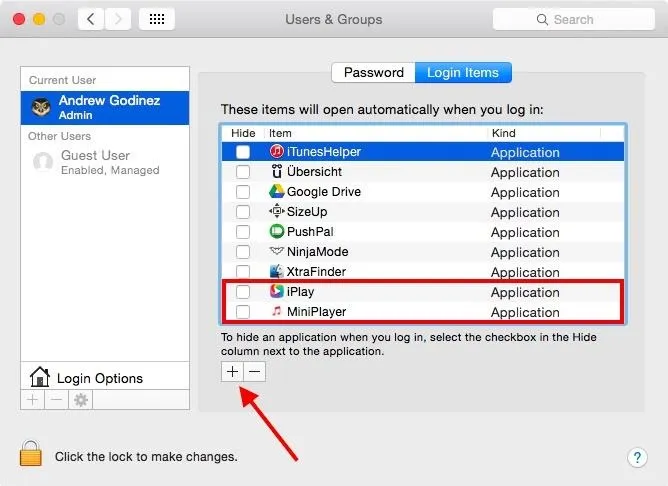Open the help question mark button
This screenshot has height=486, width=668.
coord(637,458)
